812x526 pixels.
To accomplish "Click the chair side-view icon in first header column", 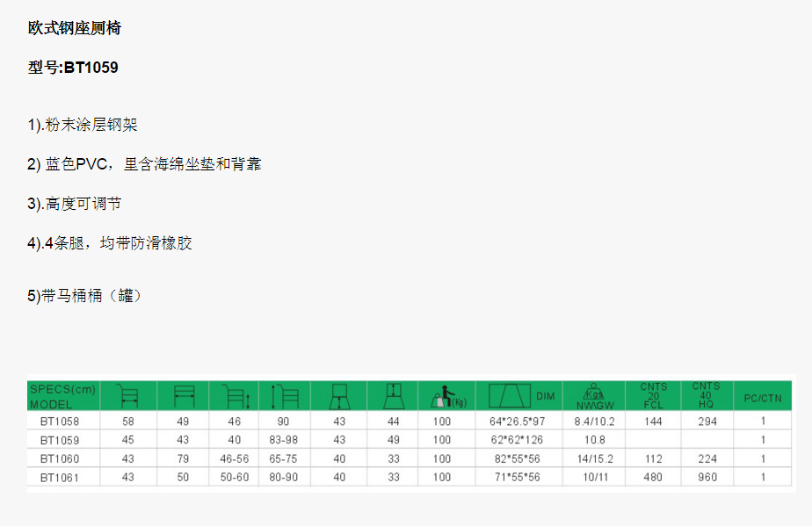I will pos(128,397).
